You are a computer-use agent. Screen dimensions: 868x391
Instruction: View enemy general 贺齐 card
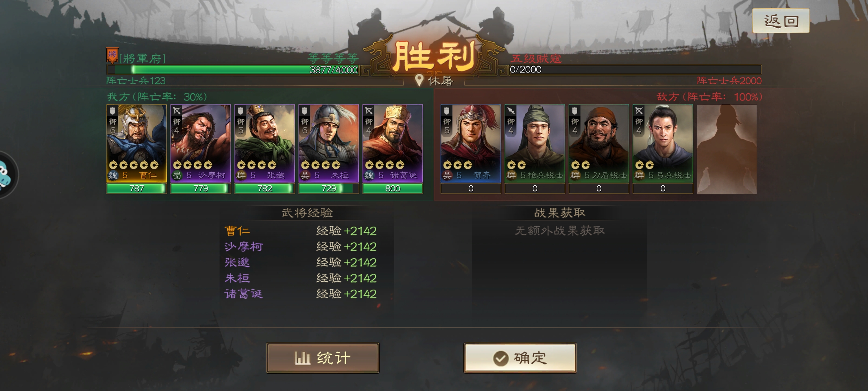471,149
